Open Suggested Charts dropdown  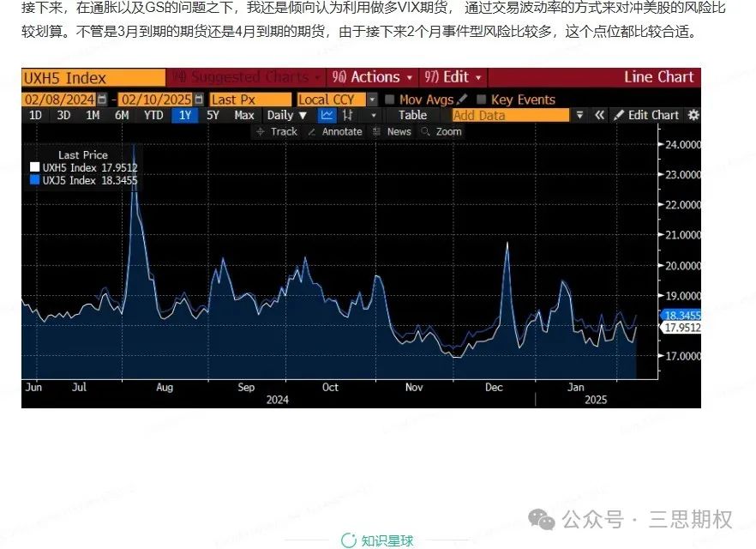click(x=246, y=77)
